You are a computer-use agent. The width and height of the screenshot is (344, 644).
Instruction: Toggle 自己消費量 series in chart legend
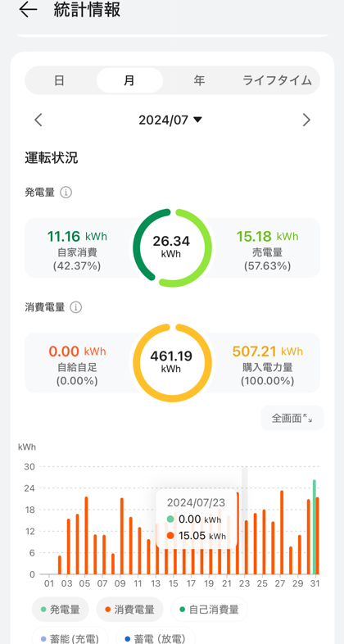point(209,610)
